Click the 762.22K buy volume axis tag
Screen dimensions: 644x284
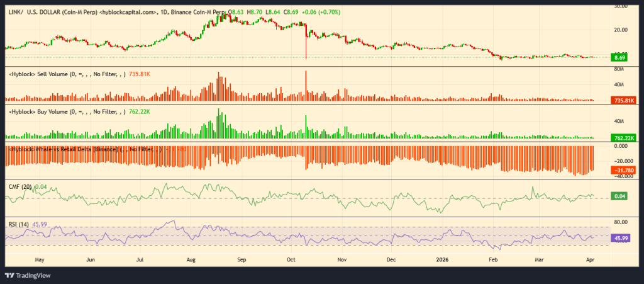(x=621, y=137)
